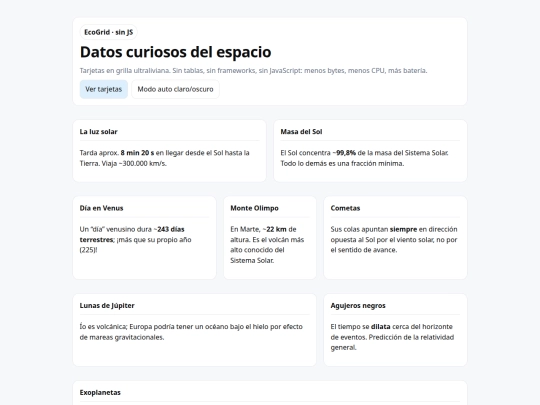Click the "Ver tarjetas" button
The width and height of the screenshot is (540, 405).
pyautogui.click(x=104, y=89)
